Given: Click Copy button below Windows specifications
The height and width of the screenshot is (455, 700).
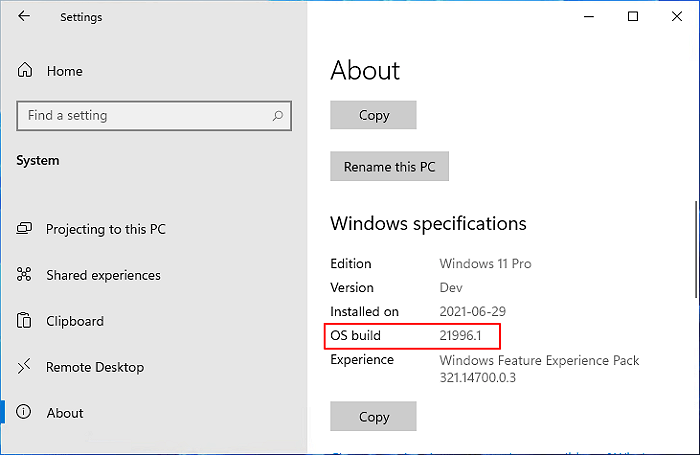Looking at the screenshot, I should [x=373, y=416].
